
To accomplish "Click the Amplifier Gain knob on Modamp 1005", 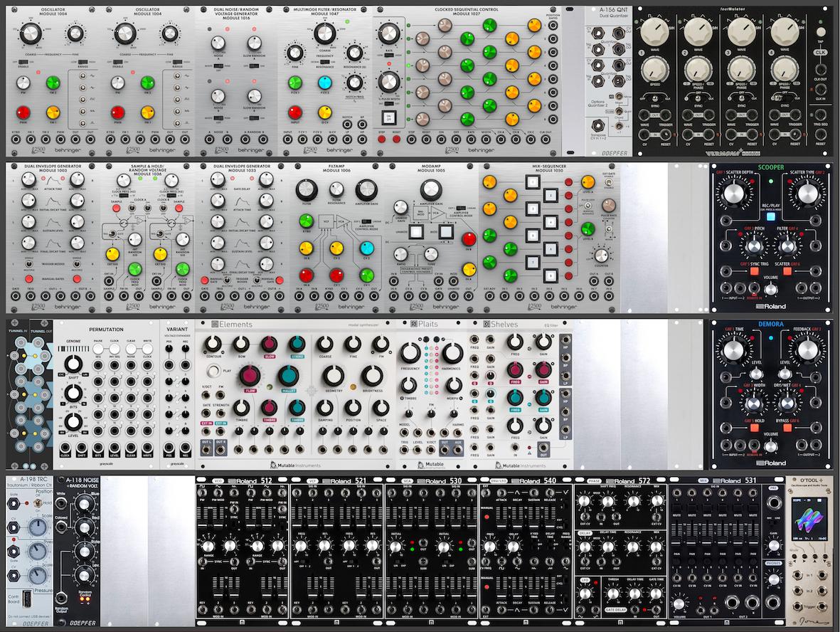I will tap(431, 190).
